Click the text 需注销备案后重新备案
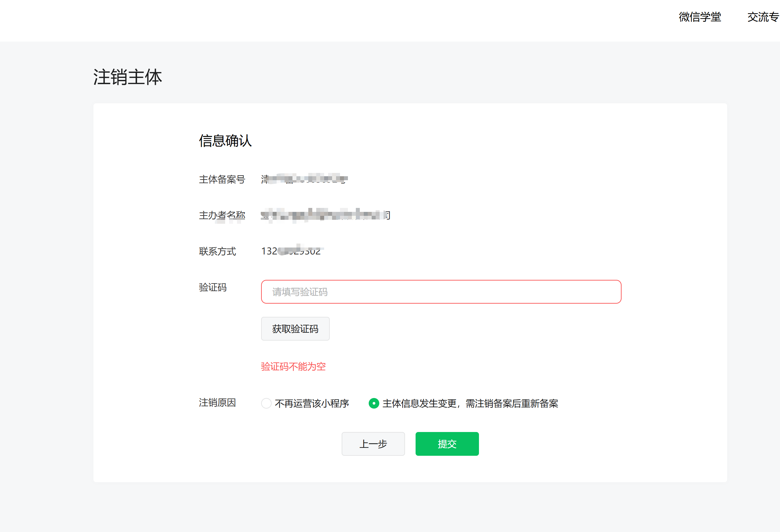780x532 pixels. tap(512, 403)
